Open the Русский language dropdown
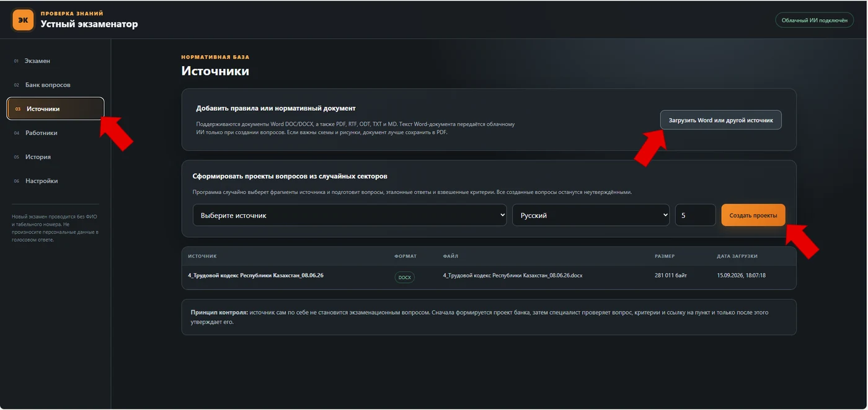 591,216
